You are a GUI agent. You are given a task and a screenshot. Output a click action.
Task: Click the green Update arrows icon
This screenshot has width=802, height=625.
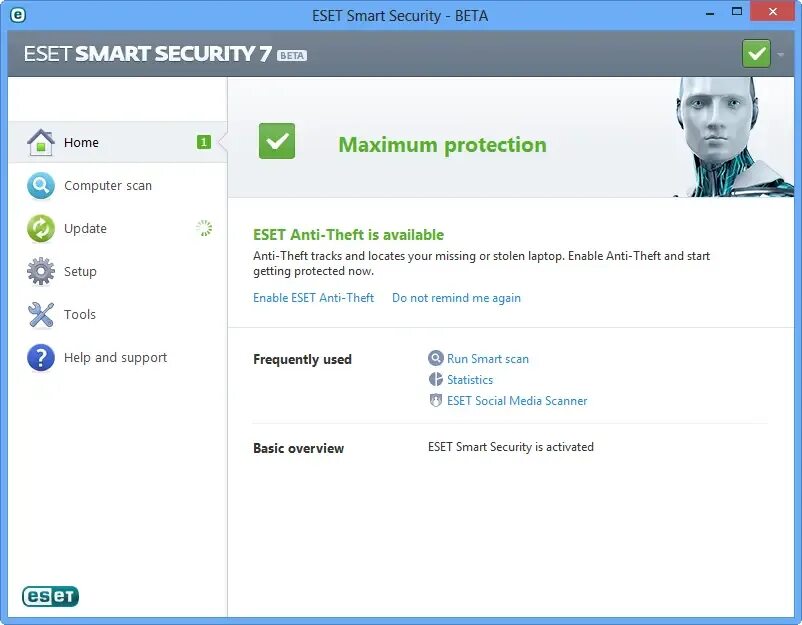coord(40,228)
